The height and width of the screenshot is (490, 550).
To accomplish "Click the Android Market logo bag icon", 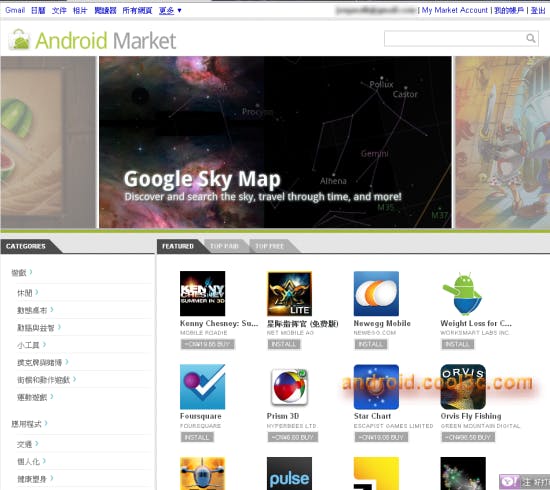I will coord(19,39).
